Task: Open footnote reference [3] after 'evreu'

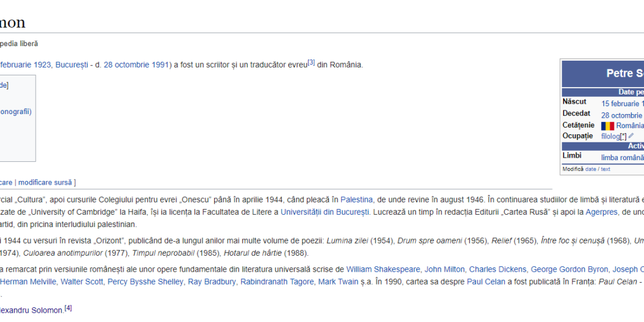Action: [311, 63]
